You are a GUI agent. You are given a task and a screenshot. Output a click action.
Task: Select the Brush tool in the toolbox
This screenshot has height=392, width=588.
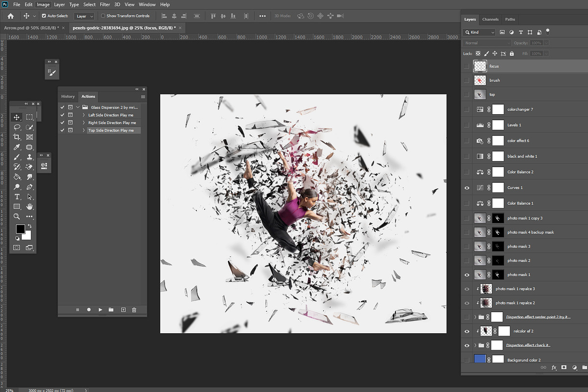coord(17,157)
